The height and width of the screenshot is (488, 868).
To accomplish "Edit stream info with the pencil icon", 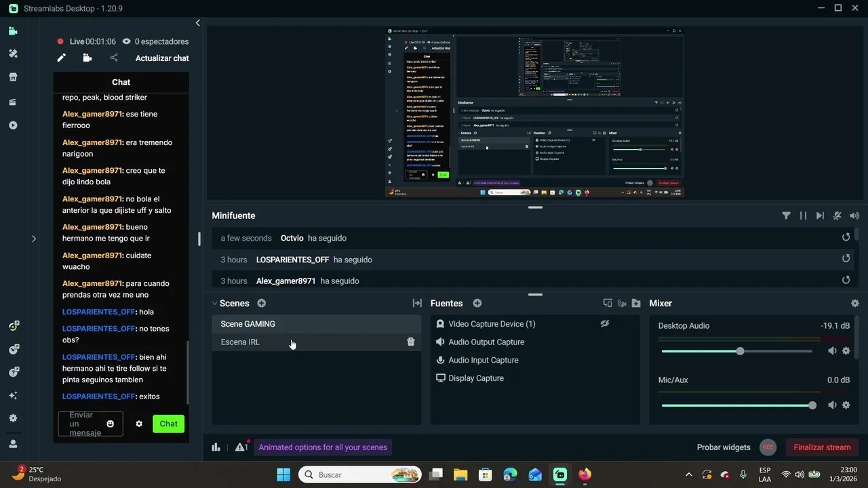I will pyautogui.click(x=61, y=58).
